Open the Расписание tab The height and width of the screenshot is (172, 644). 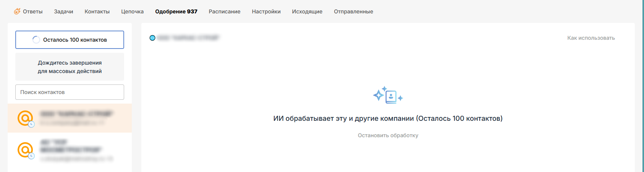tap(225, 11)
